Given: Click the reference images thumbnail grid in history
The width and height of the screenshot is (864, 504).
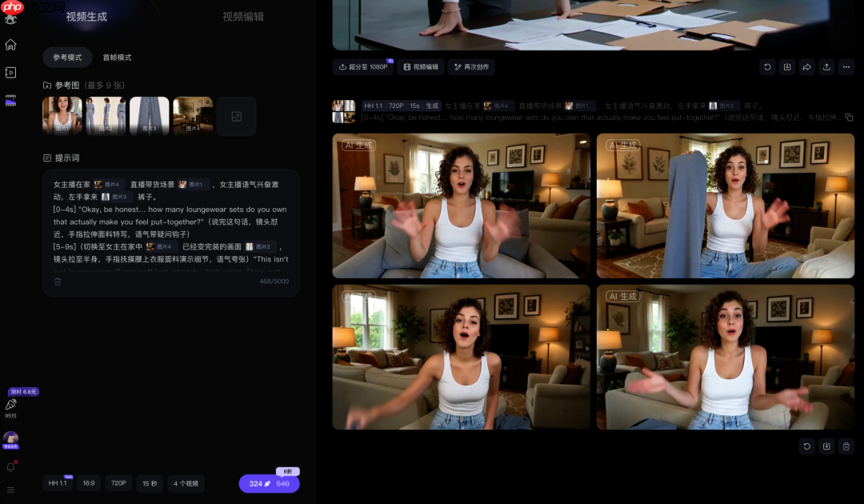Looking at the screenshot, I should click(x=344, y=111).
